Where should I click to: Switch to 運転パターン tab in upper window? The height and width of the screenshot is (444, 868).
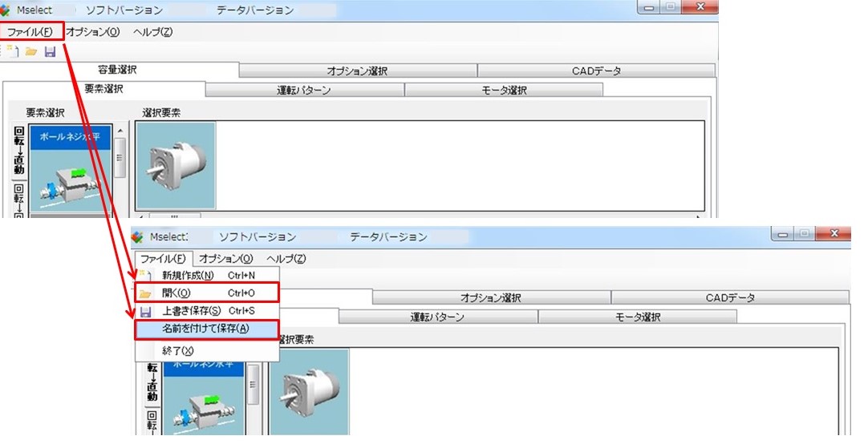pos(304,90)
